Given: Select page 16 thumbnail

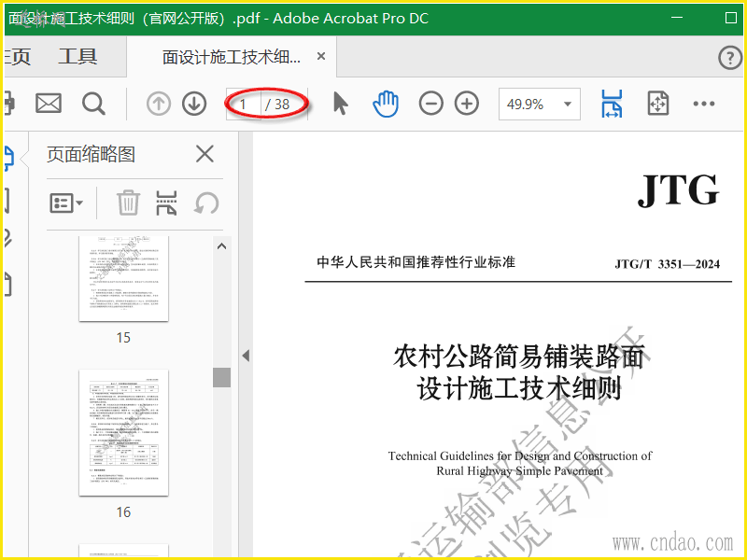Looking at the screenshot, I should (123, 432).
